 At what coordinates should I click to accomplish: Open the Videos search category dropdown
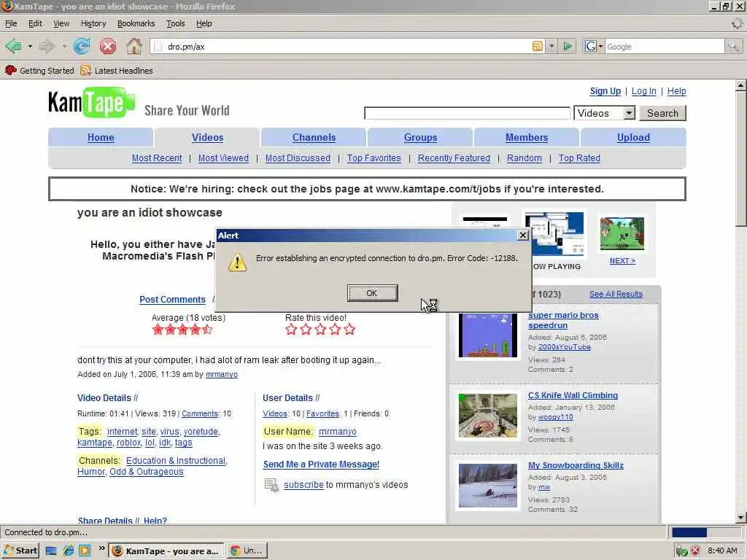coord(605,113)
